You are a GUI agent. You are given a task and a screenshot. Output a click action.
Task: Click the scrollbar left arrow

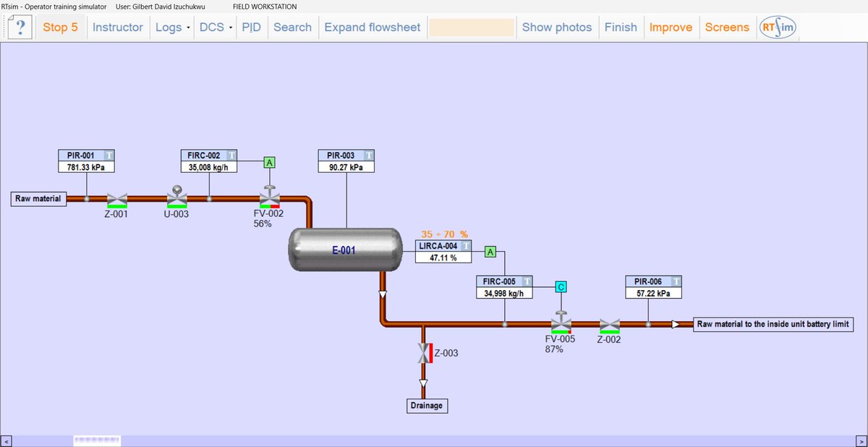click(x=5, y=440)
